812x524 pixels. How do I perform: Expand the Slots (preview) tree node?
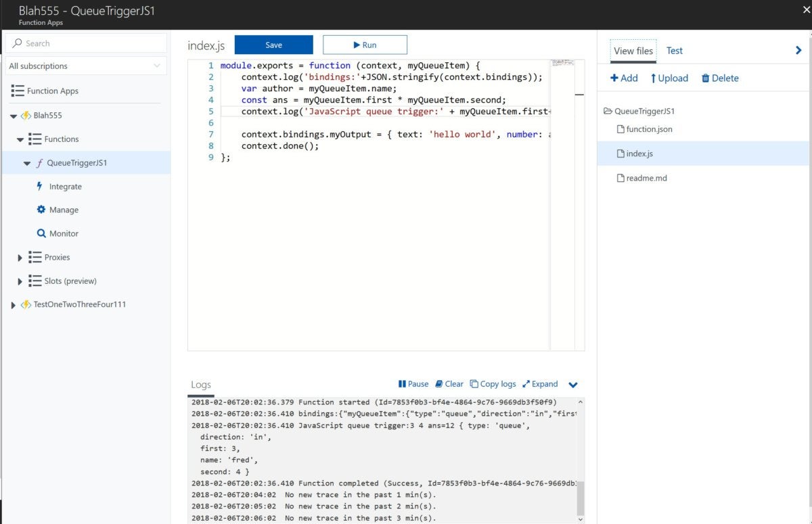pos(20,281)
